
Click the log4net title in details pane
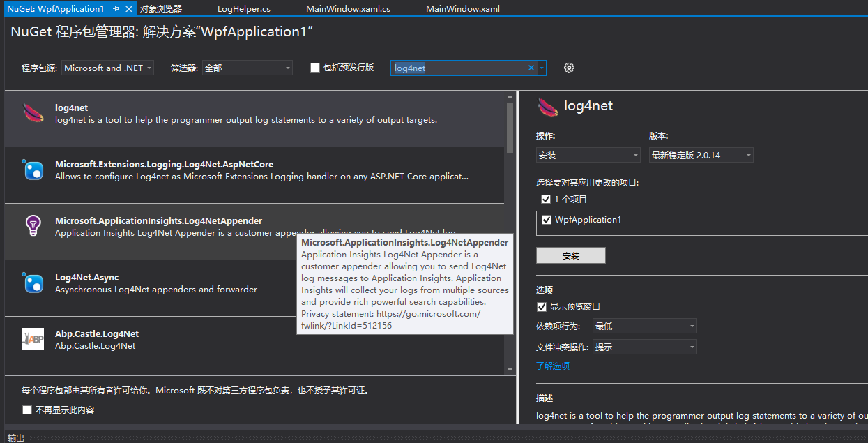coord(588,106)
